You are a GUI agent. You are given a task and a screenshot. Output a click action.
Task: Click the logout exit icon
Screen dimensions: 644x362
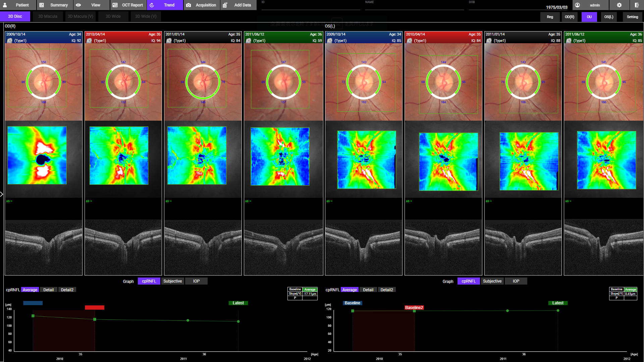coord(636,5)
